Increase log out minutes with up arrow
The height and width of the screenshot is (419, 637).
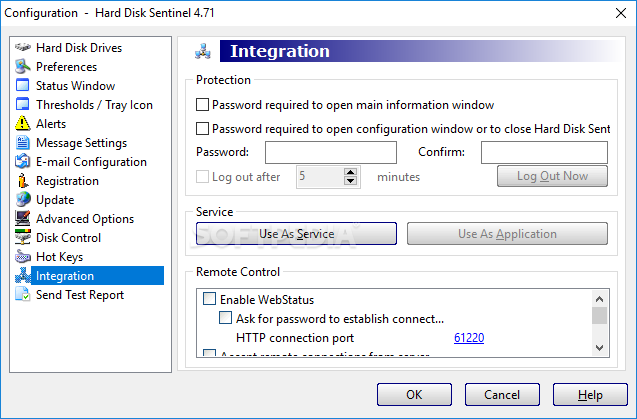[x=351, y=172]
